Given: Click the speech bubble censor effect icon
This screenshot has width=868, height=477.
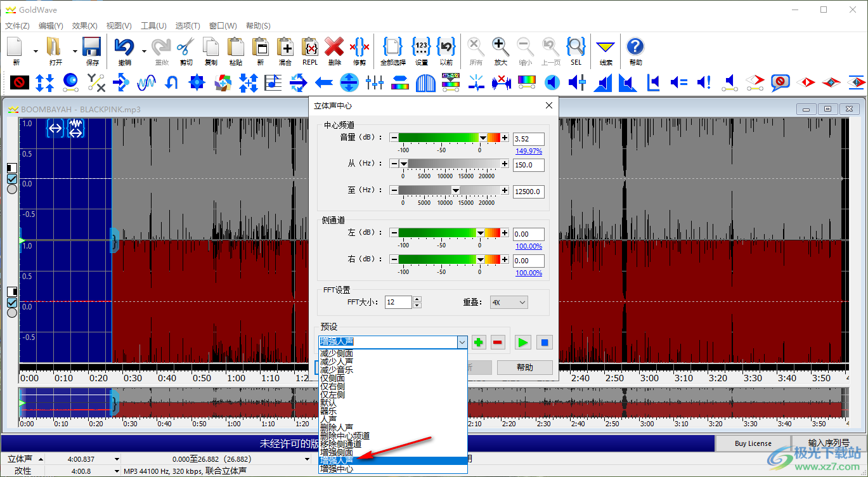Looking at the screenshot, I should tap(781, 82).
